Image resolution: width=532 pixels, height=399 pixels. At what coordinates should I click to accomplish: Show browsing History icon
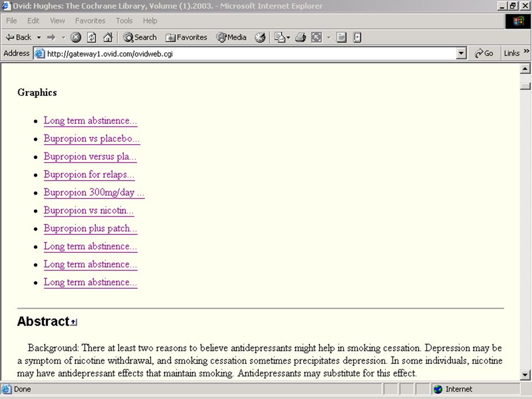tap(260, 37)
